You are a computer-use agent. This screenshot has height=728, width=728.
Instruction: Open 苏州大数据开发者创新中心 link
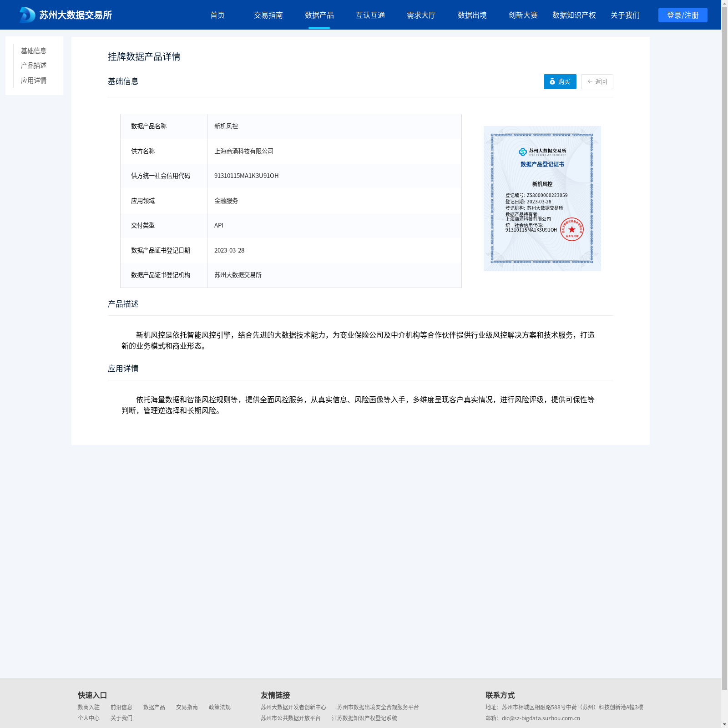(293, 707)
